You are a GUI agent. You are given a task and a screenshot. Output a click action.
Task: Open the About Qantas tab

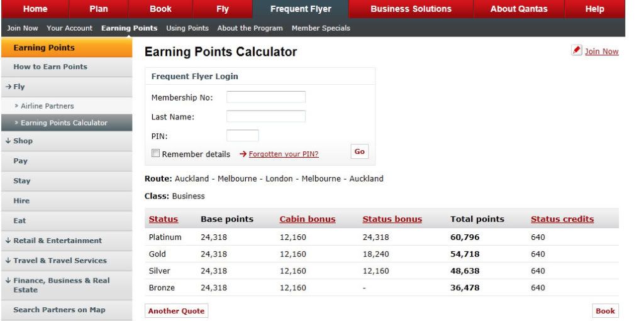click(519, 9)
